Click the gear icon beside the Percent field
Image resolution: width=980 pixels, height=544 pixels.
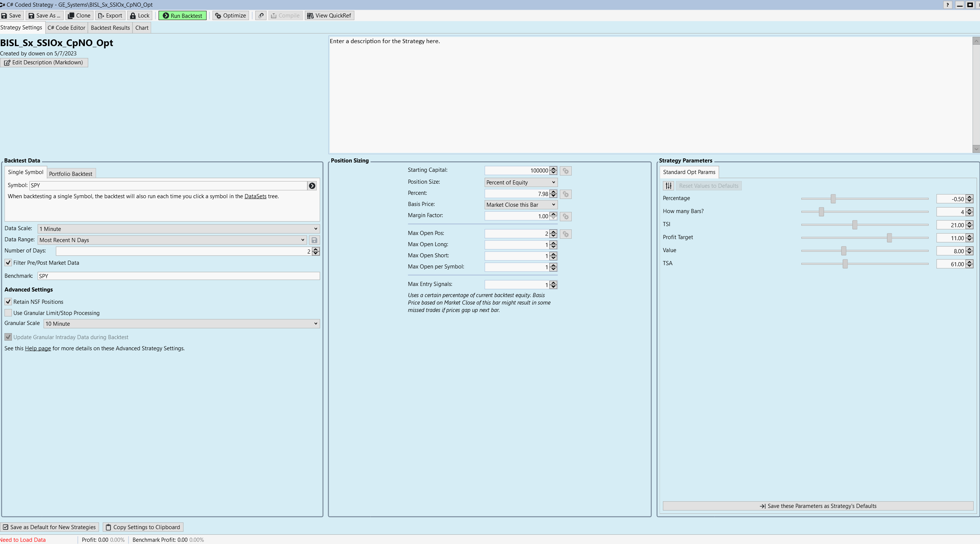[x=566, y=194]
